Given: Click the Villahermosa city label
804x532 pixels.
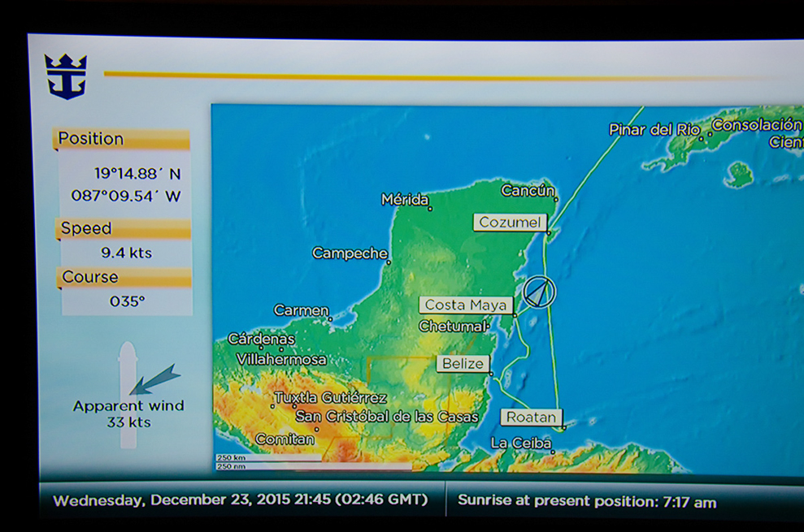Looking at the screenshot, I should coord(281,359).
